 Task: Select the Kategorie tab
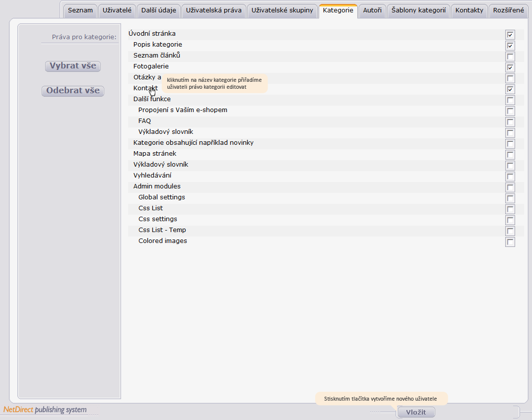coord(338,10)
